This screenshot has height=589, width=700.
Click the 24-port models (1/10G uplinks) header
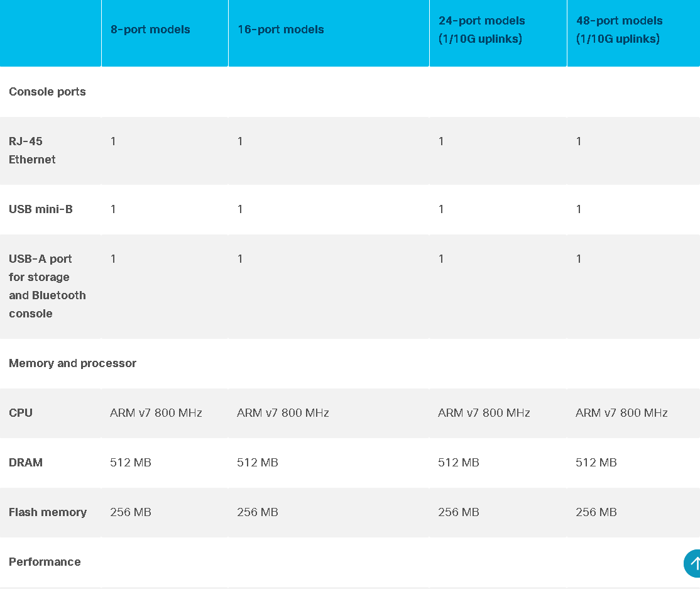(x=481, y=30)
